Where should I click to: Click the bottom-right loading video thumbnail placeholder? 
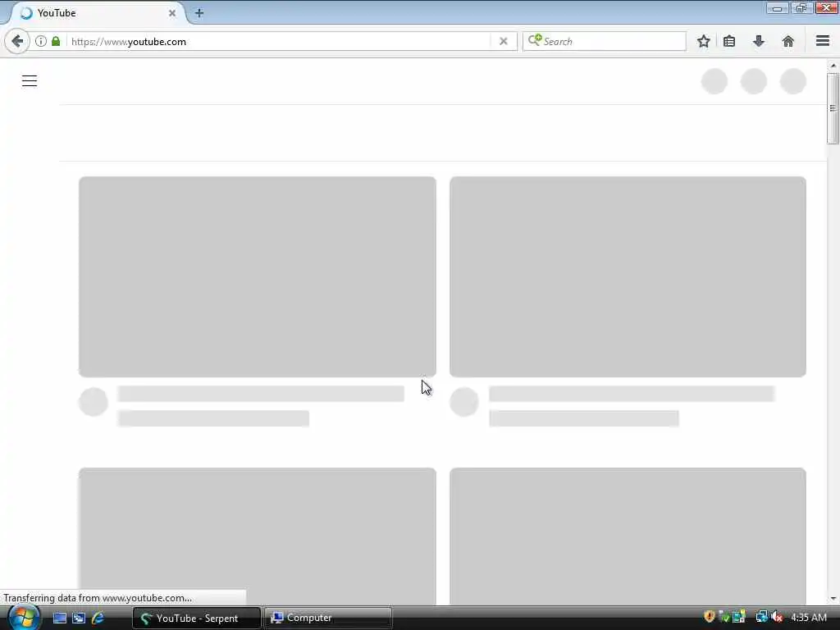coord(628,536)
